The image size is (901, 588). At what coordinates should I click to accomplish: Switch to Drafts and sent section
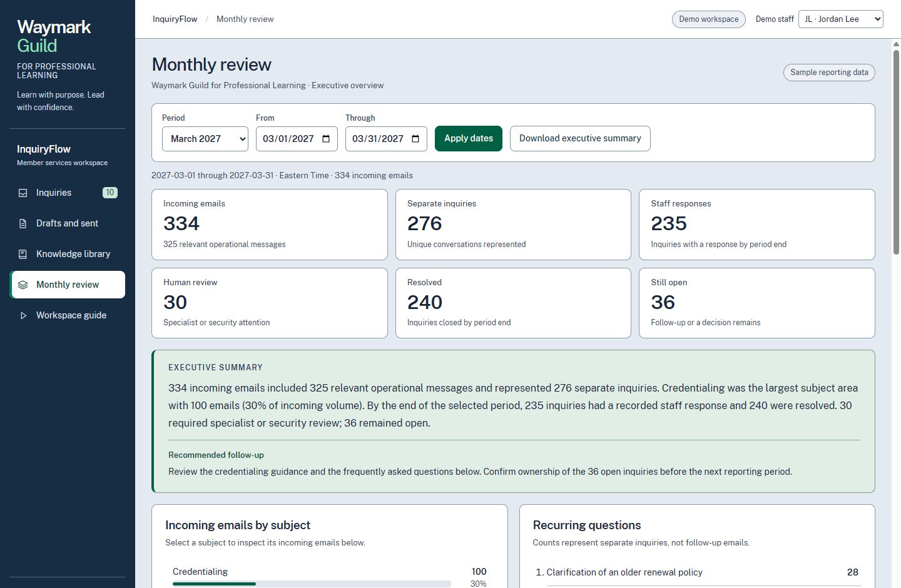(x=68, y=223)
